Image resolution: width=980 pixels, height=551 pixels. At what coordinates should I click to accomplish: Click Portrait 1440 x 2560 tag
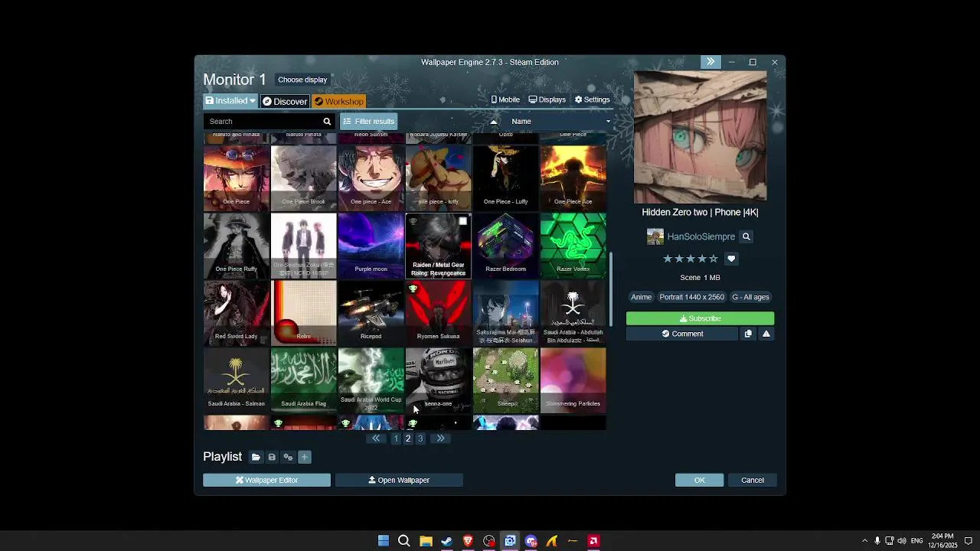[691, 297]
